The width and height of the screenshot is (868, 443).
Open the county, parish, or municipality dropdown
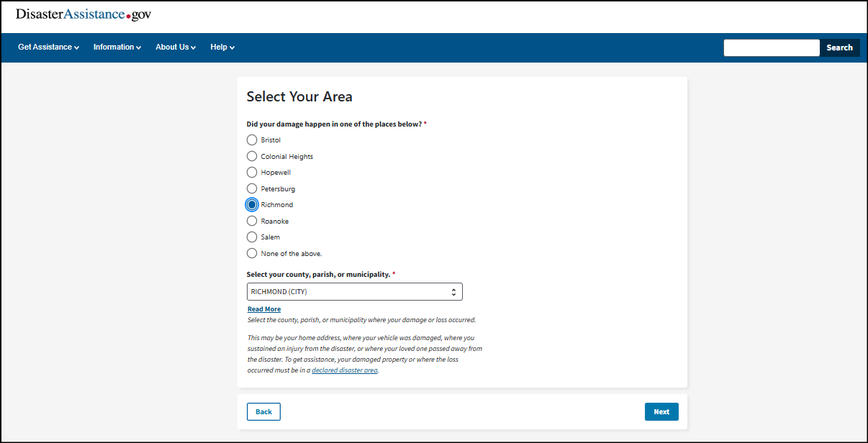pyautogui.click(x=354, y=291)
